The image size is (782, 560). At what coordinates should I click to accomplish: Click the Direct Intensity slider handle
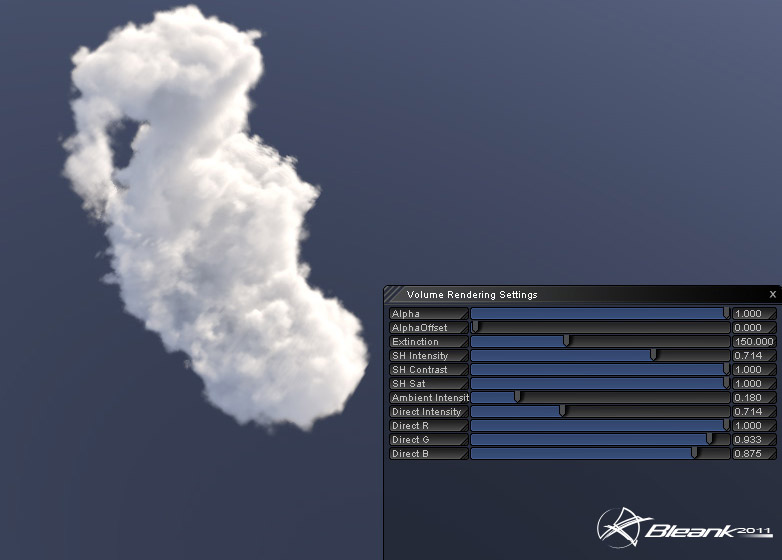click(563, 411)
